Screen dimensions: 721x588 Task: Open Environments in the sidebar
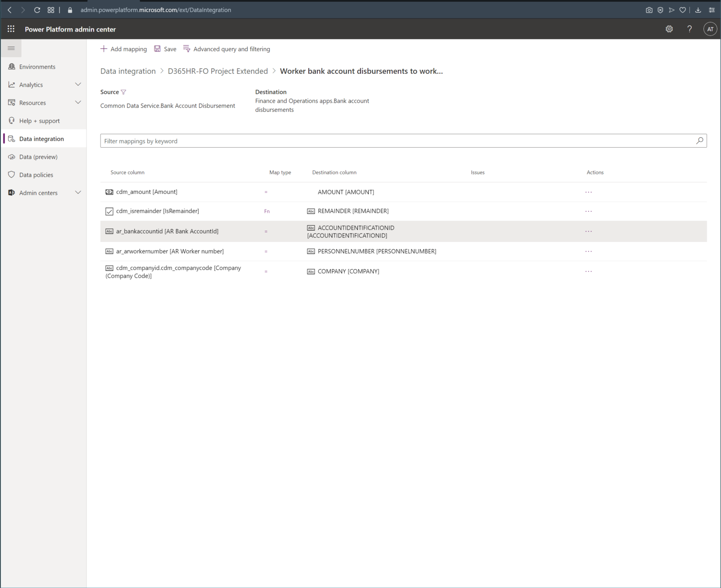point(37,67)
